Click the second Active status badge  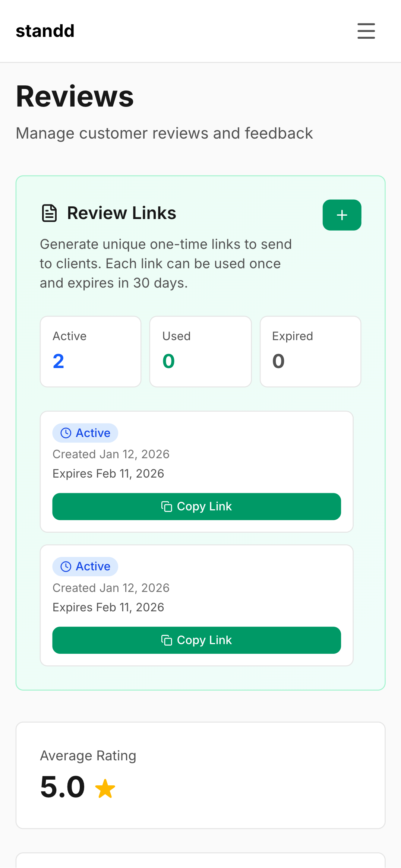85,566
